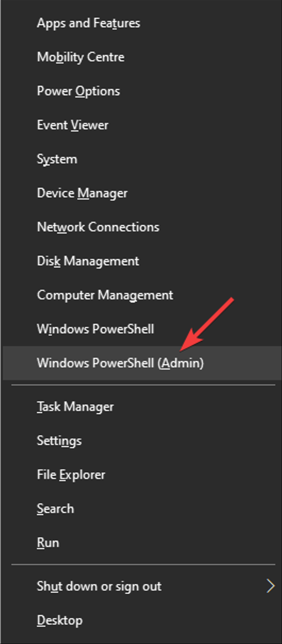Open Power Options
This screenshot has width=282, height=644.
[79, 91]
